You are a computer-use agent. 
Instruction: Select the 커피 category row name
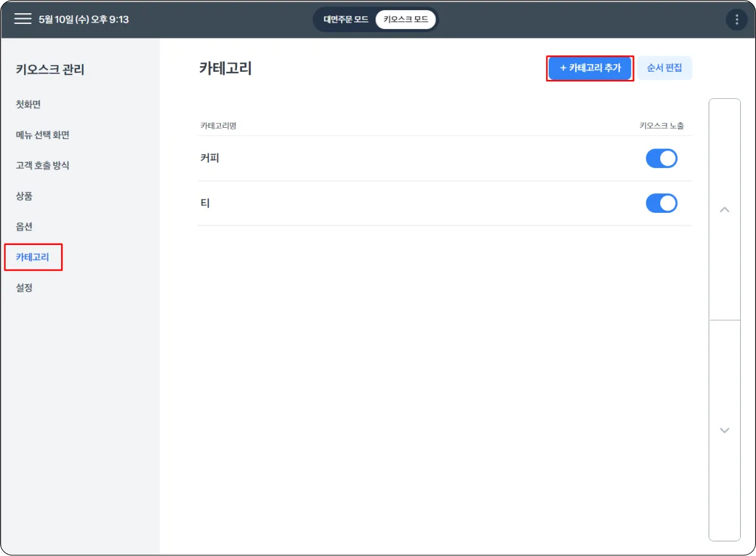[x=210, y=159]
